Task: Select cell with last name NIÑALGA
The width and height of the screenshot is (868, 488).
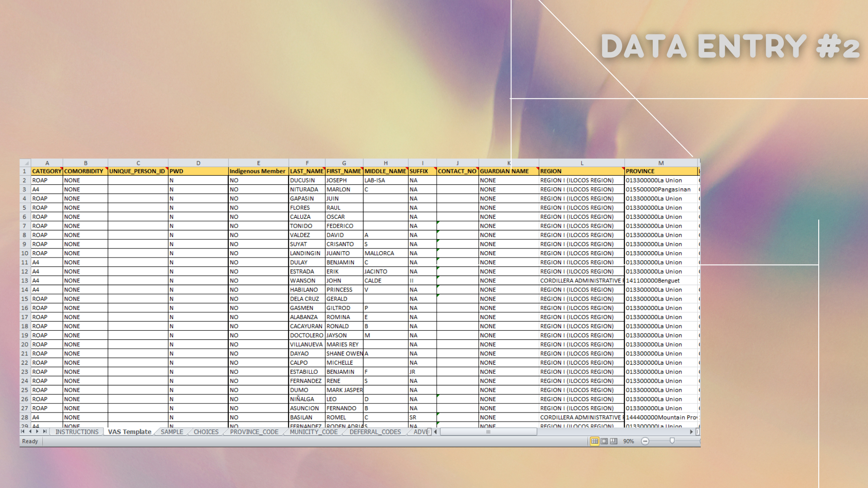Action: (x=307, y=399)
